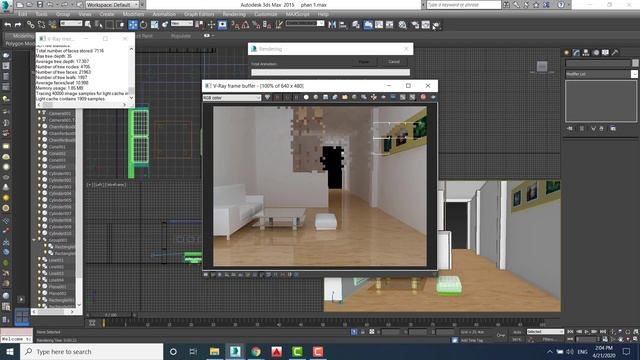Open Chrome from the taskbar
640x360 pixels.
click(x=256, y=351)
